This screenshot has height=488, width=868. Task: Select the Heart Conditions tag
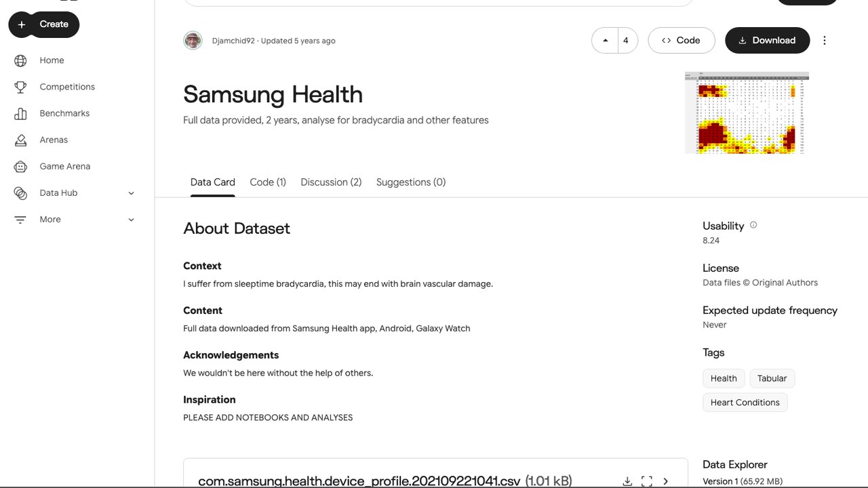coord(745,403)
